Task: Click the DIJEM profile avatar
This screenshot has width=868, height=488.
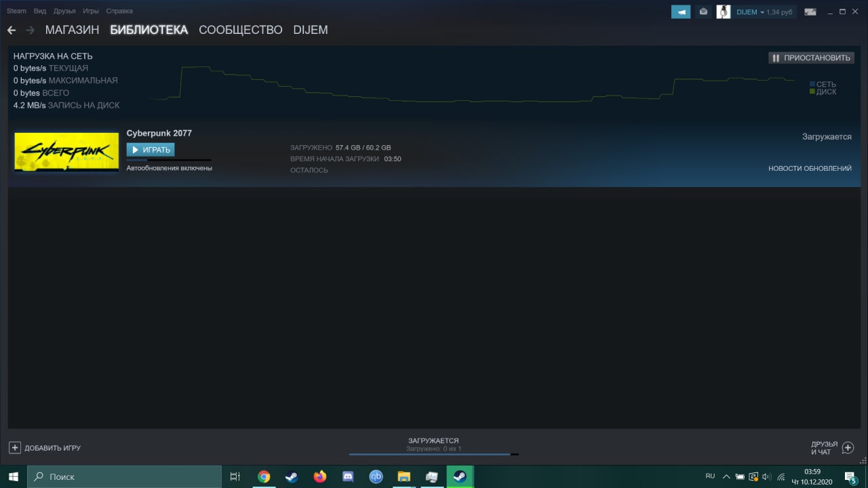Action: pos(724,12)
